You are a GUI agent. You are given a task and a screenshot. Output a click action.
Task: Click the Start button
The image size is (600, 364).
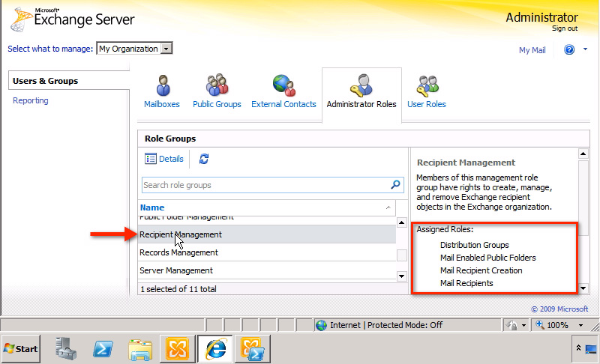21,349
